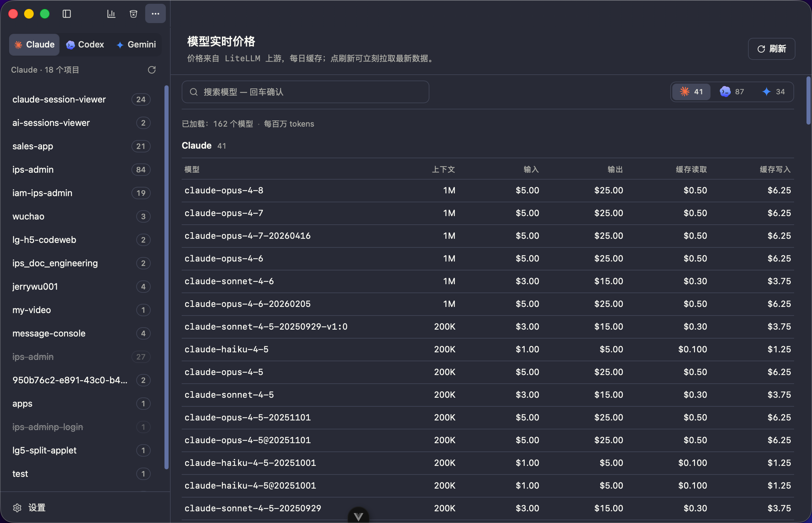Select claude-sonnet-4-5-20250929-v1:0 model name

point(266,327)
